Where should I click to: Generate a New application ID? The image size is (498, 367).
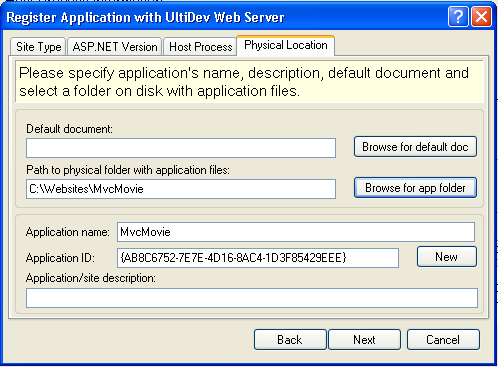pos(447,257)
